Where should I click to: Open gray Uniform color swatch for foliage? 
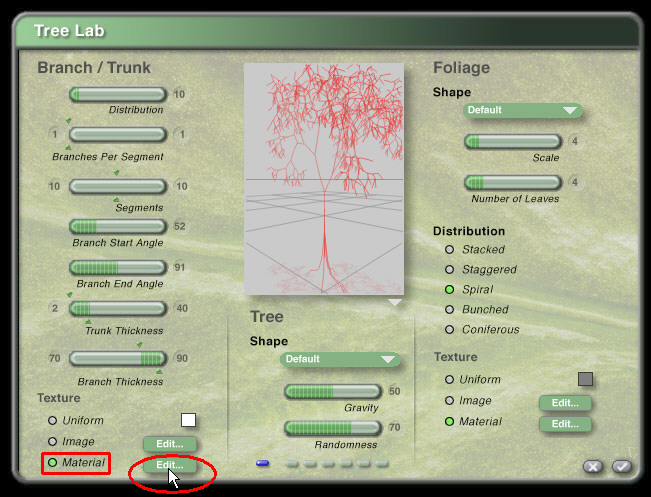click(x=585, y=379)
